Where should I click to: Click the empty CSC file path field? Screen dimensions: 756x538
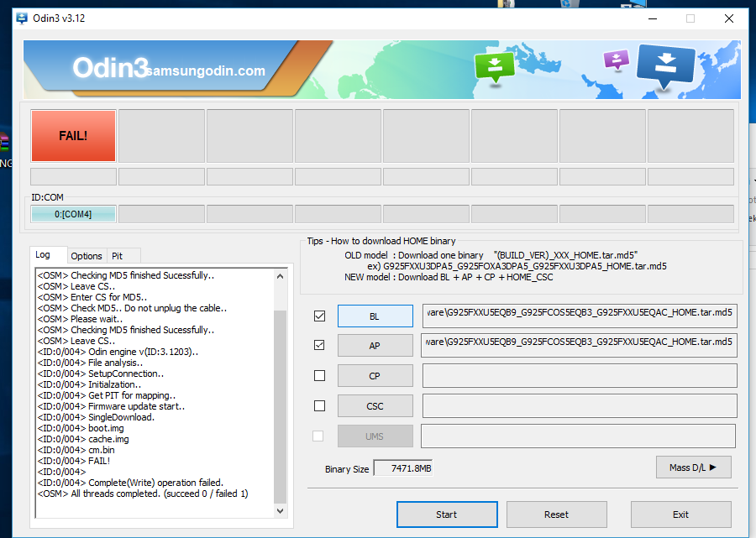point(580,406)
